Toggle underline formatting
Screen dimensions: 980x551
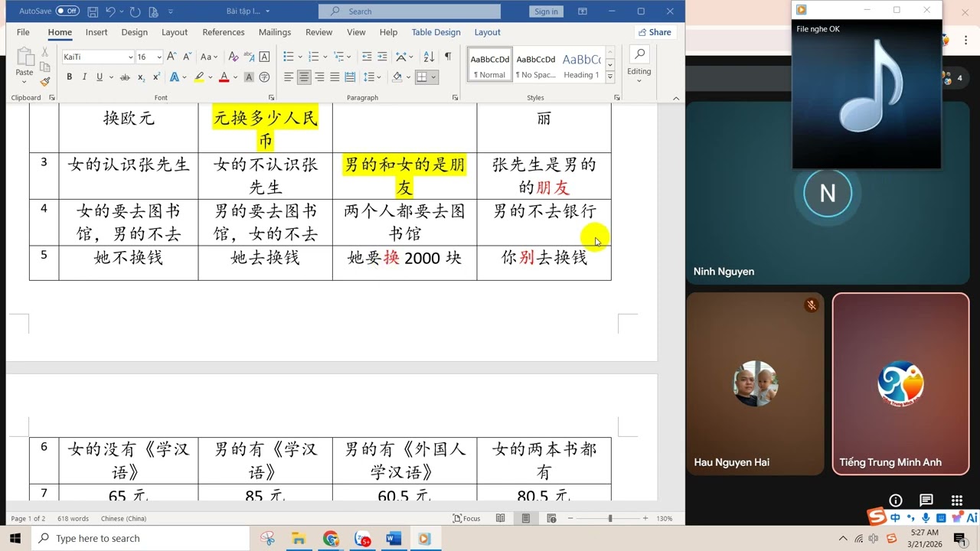[x=98, y=77]
